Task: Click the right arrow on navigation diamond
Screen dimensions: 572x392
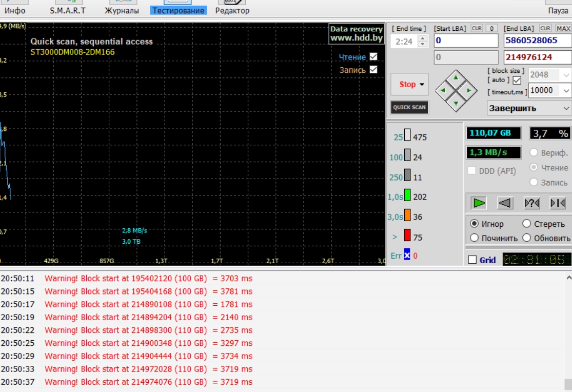Action: tap(469, 90)
